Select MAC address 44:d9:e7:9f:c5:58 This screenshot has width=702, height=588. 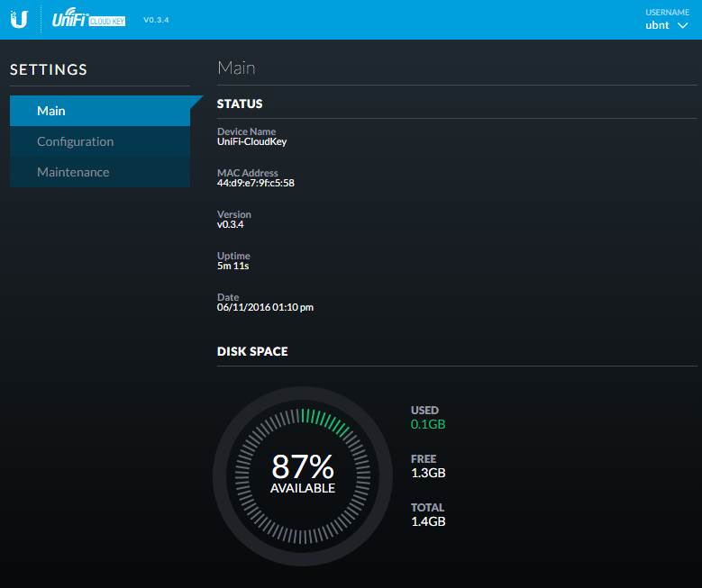pyautogui.click(x=256, y=183)
